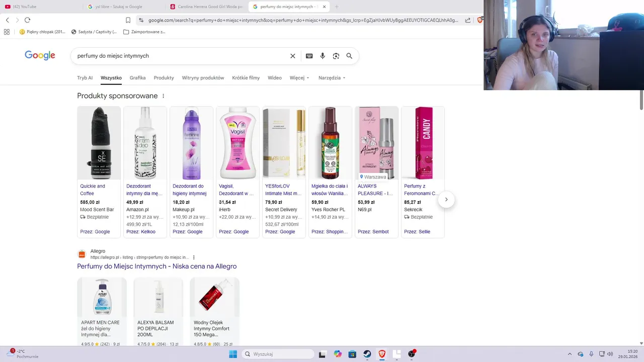Click the Przez: Kelkoo link
This screenshot has height=362, width=644.
141,232
